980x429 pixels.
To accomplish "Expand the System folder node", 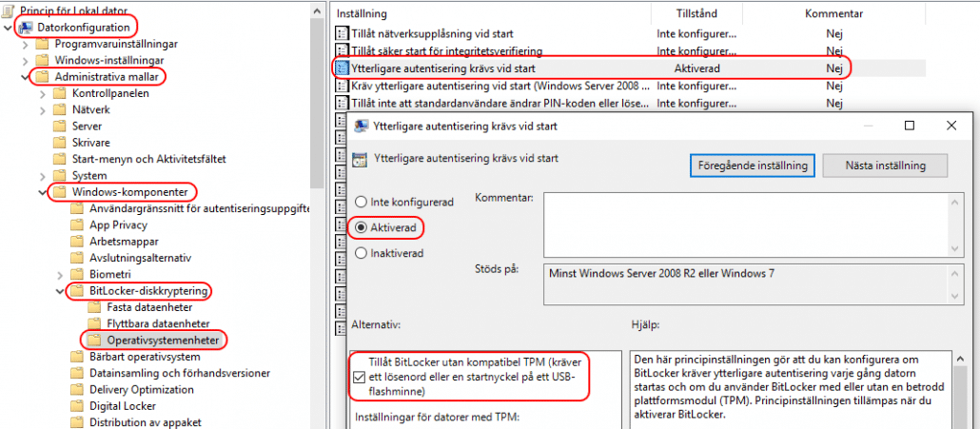I will (x=43, y=176).
